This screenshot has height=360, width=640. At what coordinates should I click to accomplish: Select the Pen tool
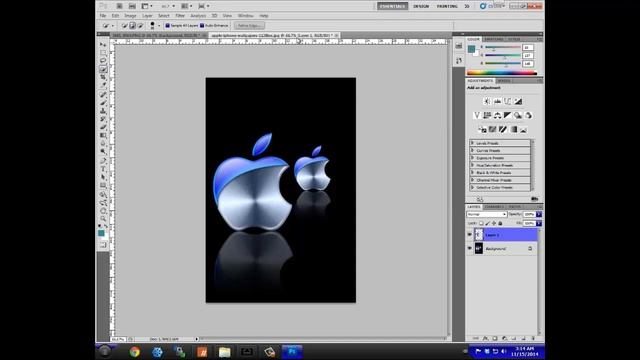coord(103,161)
